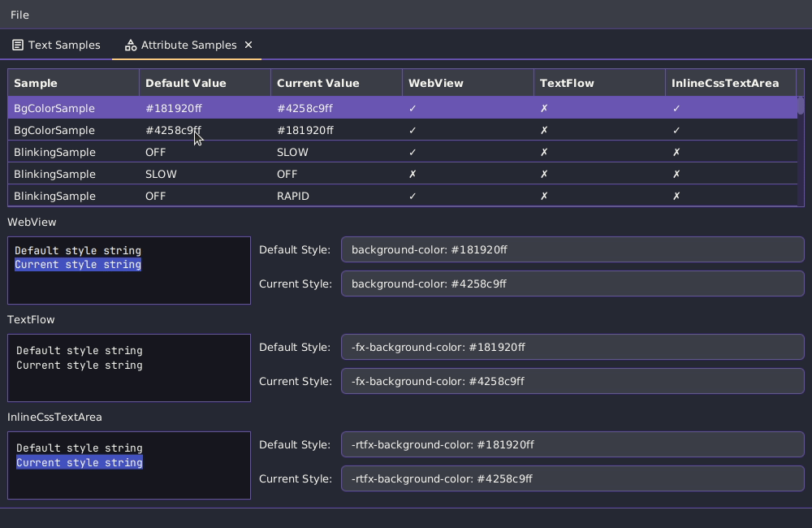Viewport: 812px width, 528px height.
Task: Click the Attribute Samples tab icon
Action: coord(130,45)
